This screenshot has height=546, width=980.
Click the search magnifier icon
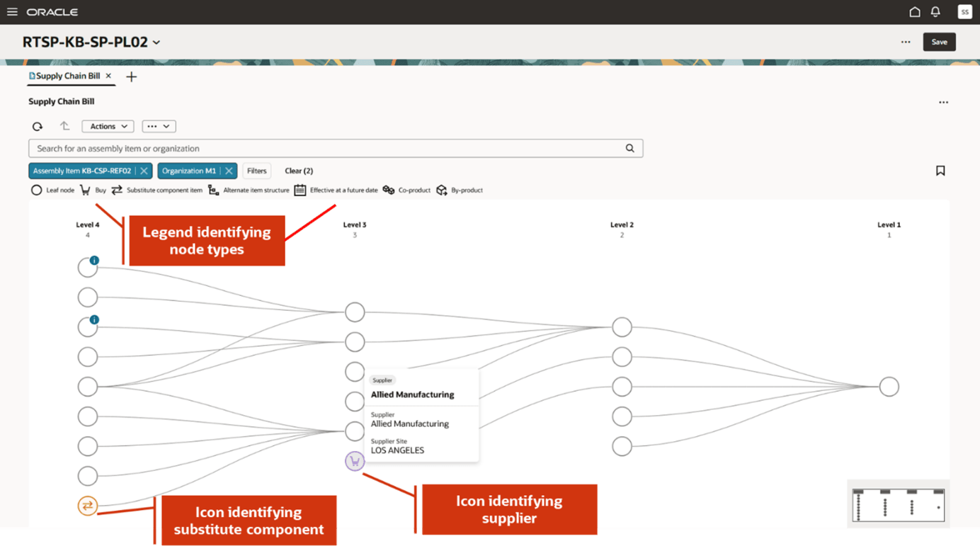pyautogui.click(x=629, y=149)
